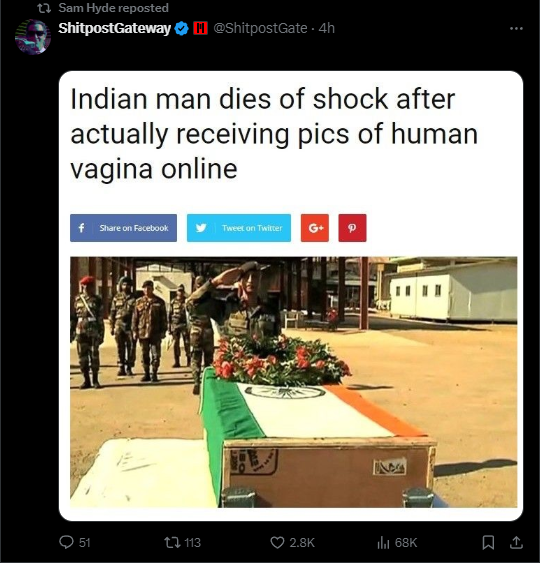The width and height of the screenshot is (540, 563).
Task: View post analytics bar chart icon
Action: click(383, 543)
